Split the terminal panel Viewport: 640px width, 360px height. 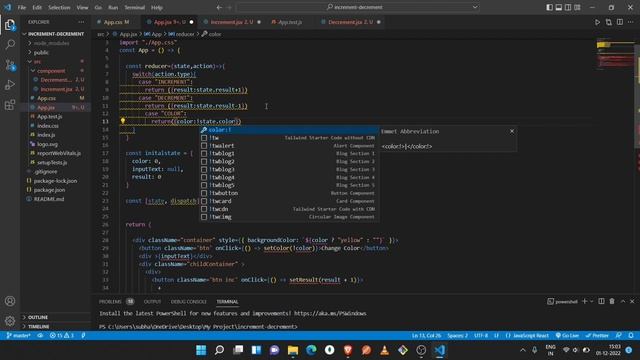click(601, 301)
